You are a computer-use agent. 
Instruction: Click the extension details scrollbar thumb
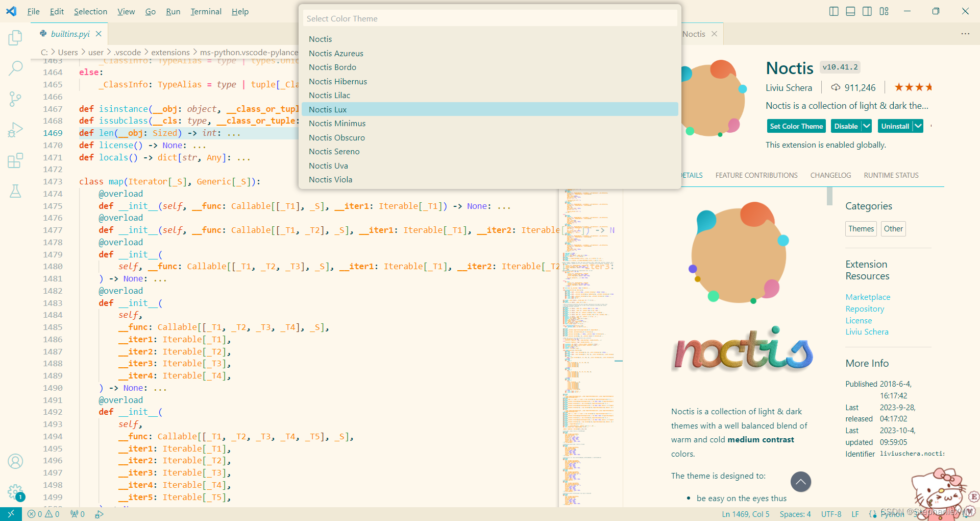[x=829, y=196]
